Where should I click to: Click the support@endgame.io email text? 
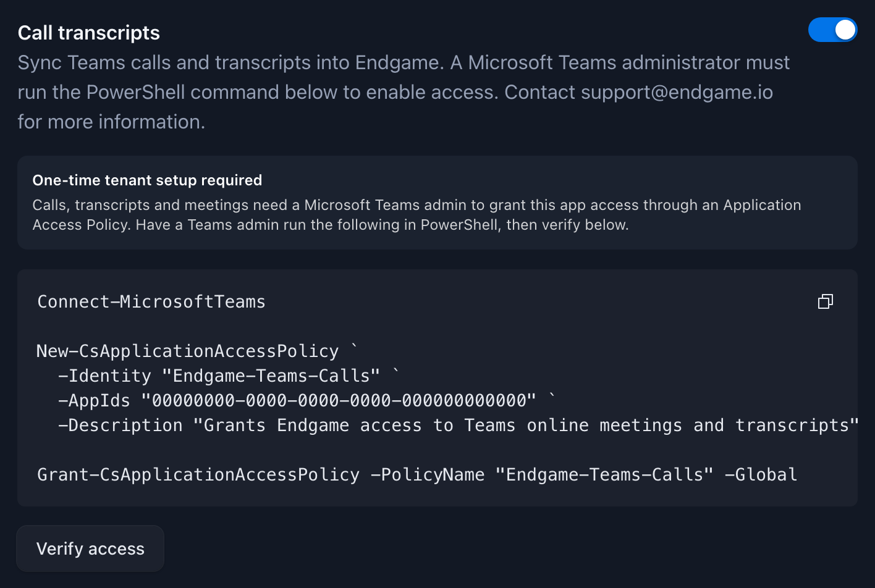[x=677, y=92]
